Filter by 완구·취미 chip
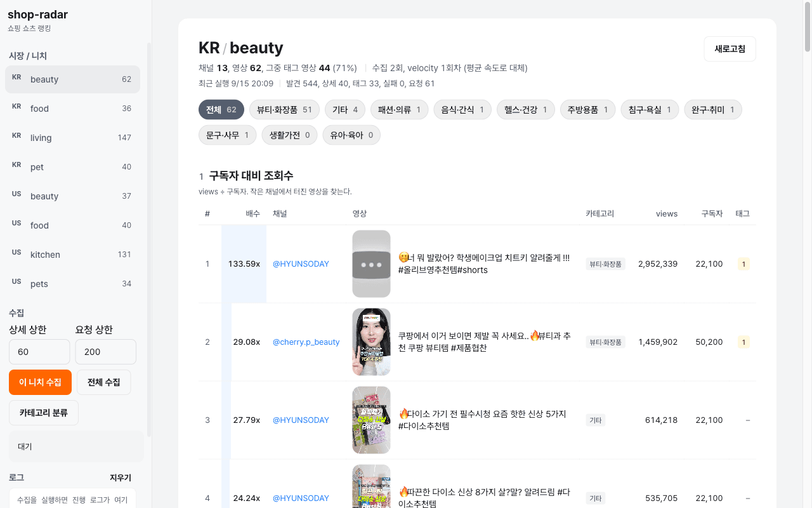Screen dimensions: 812x508 coord(713,110)
